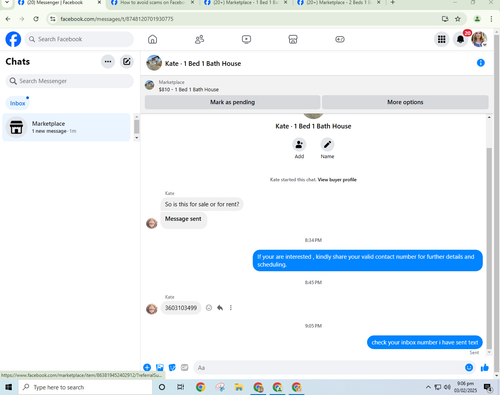Open the Marketplace storefront icon in top navigation
Screen dimensions: 500x395
(293, 39)
